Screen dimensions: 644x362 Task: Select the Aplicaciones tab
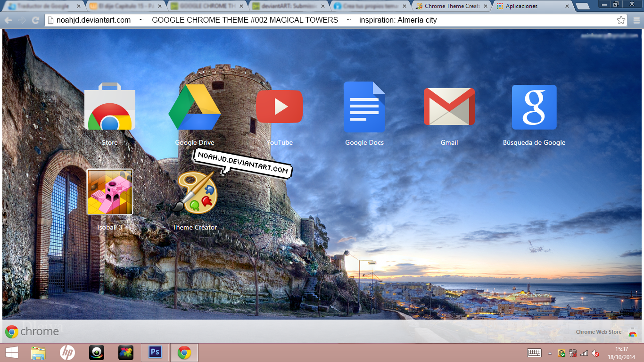point(532,6)
